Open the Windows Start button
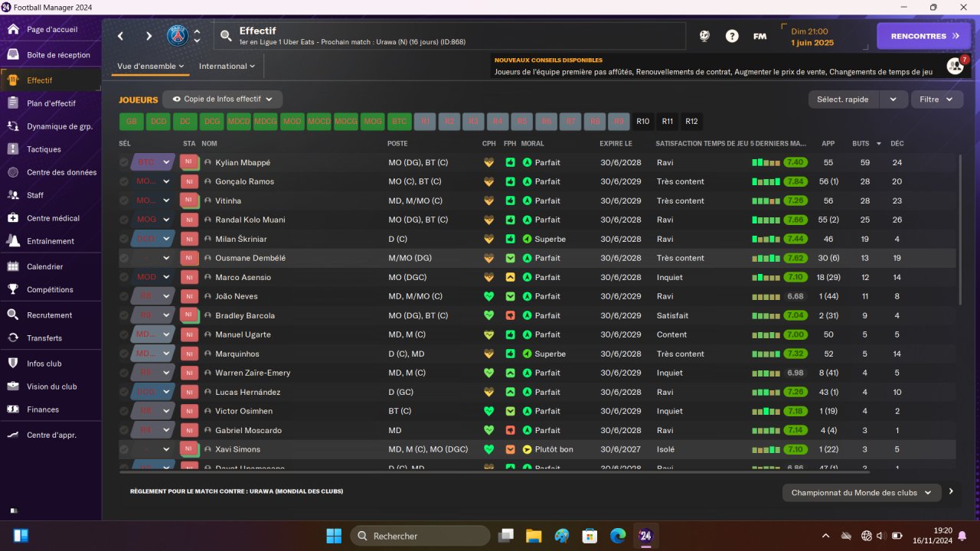980x551 pixels. [334, 536]
